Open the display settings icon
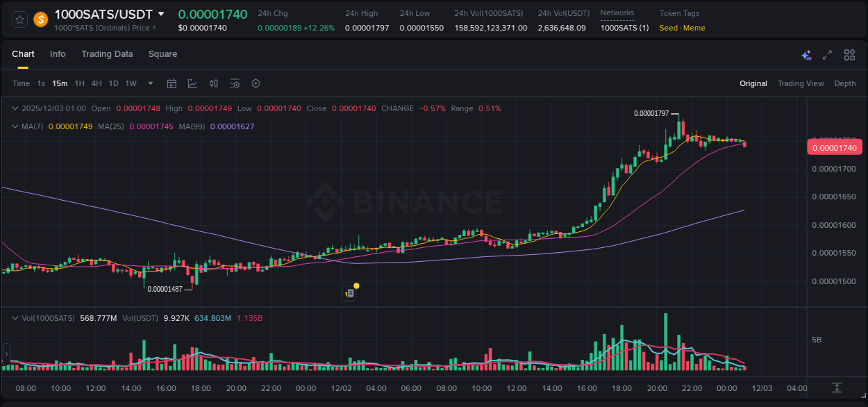This screenshot has height=407, width=868. point(235,83)
